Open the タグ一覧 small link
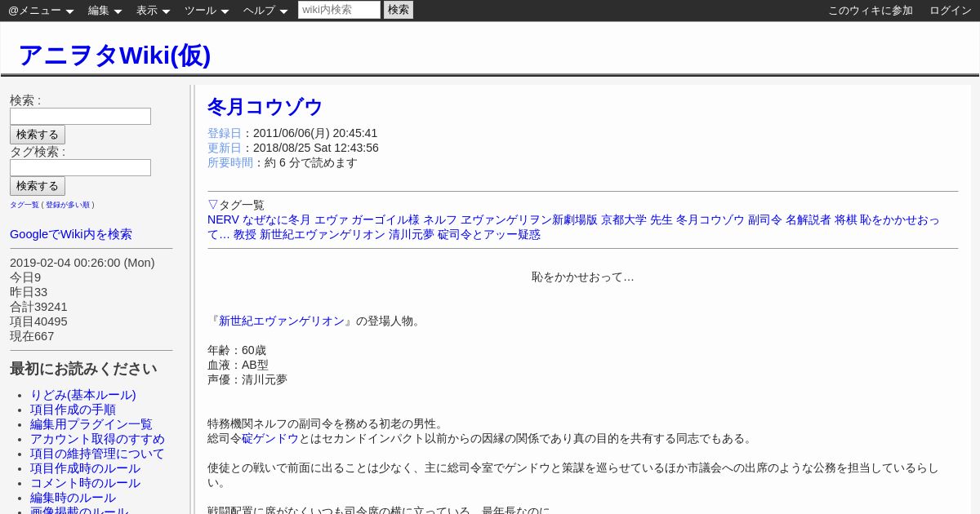The height and width of the screenshot is (514, 980). point(24,205)
